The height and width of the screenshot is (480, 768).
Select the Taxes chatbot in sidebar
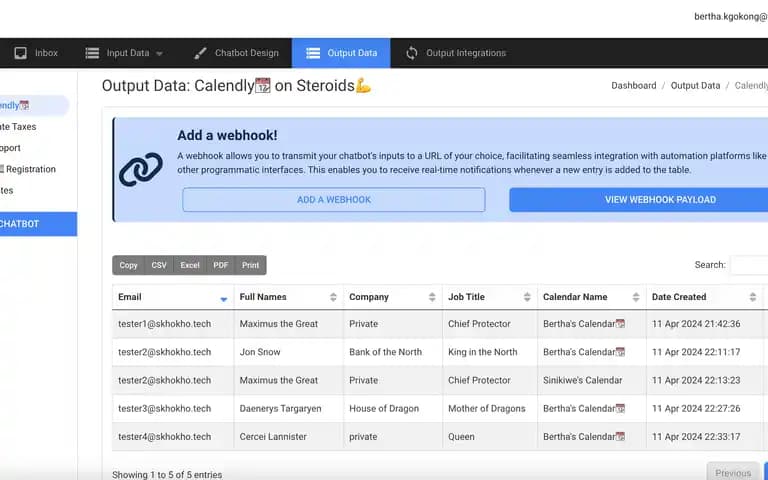pyautogui.click(x=18, y=127)
